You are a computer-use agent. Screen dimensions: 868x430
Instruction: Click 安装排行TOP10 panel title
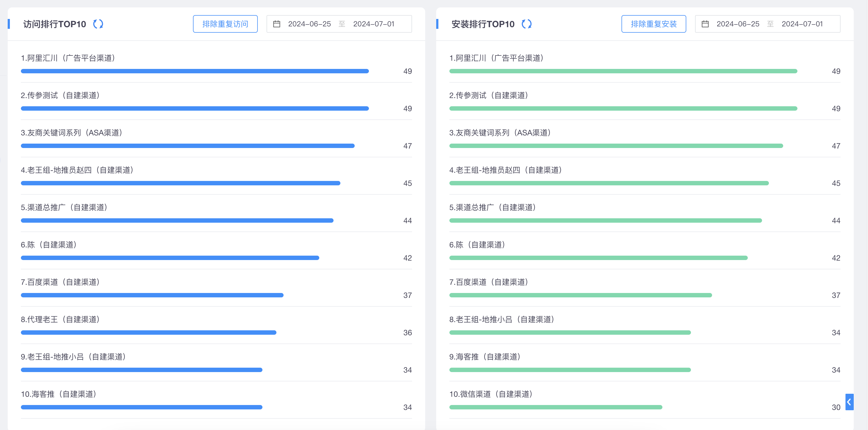(483, 24)
